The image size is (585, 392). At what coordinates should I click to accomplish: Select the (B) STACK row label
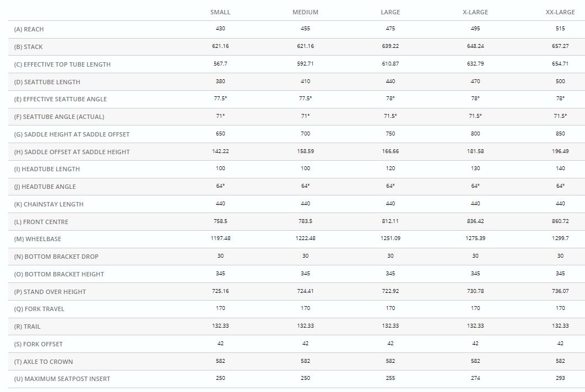pos(28,47)
